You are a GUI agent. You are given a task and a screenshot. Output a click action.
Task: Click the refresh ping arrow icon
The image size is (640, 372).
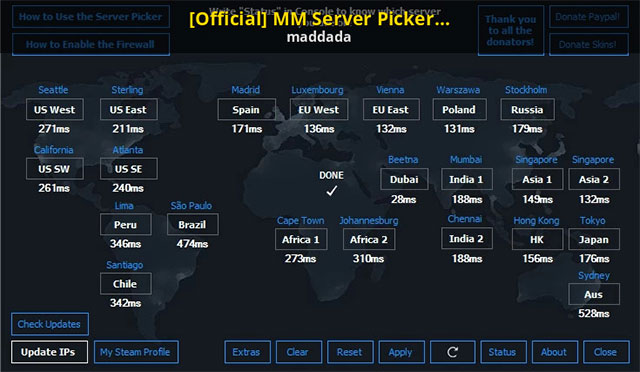pyautogui.click(x=452, y=352)
